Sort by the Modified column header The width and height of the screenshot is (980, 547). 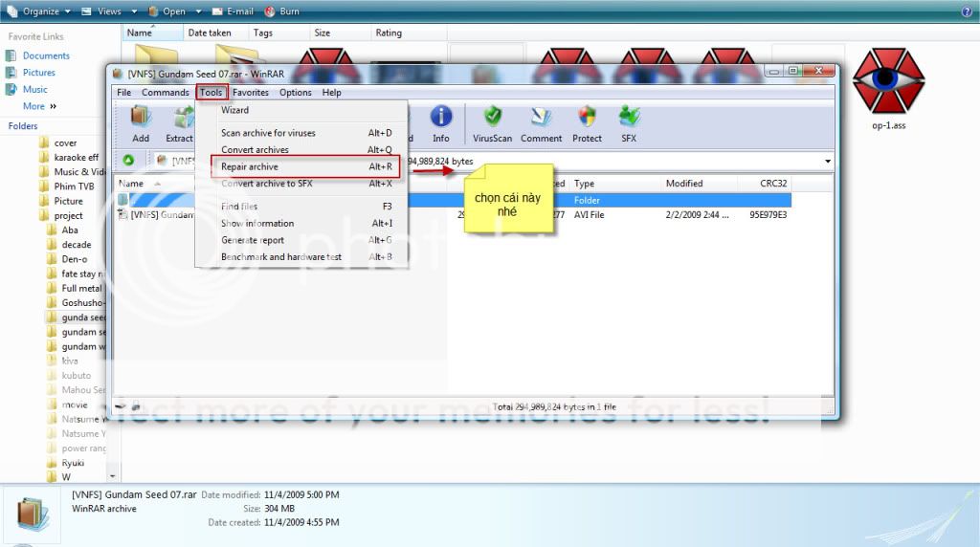tap(684, 184)
